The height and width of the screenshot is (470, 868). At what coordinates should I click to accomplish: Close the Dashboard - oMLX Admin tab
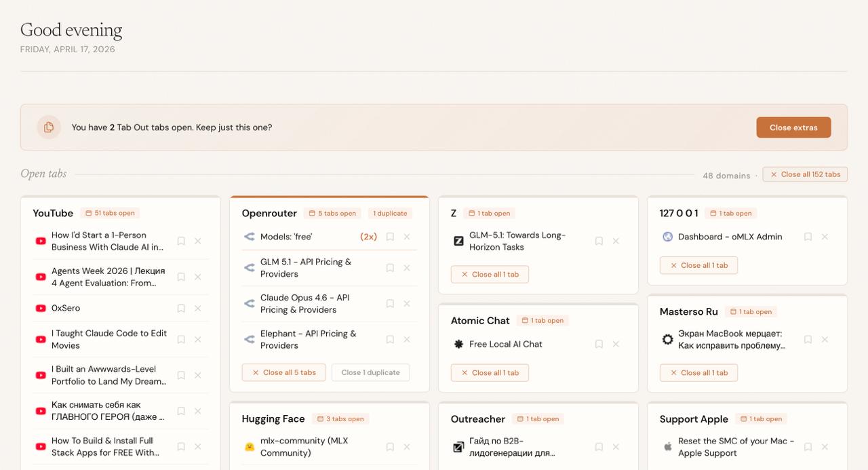825,237
